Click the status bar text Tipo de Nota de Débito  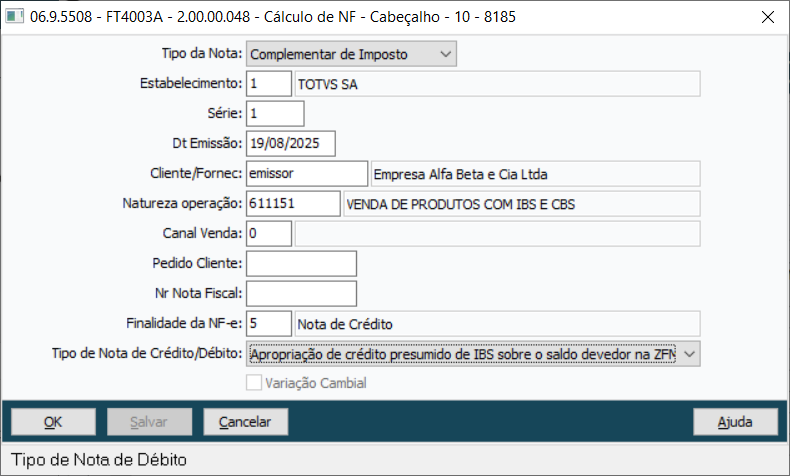click(99, 459)
